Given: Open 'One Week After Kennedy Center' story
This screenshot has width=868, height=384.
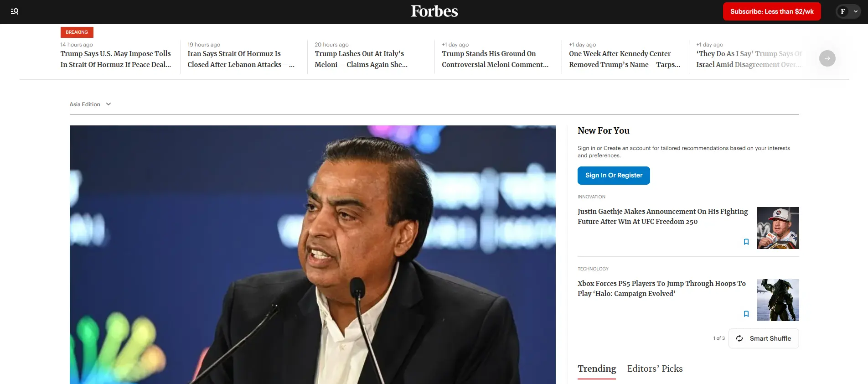Looking at the screenshot, I should 625,59.
